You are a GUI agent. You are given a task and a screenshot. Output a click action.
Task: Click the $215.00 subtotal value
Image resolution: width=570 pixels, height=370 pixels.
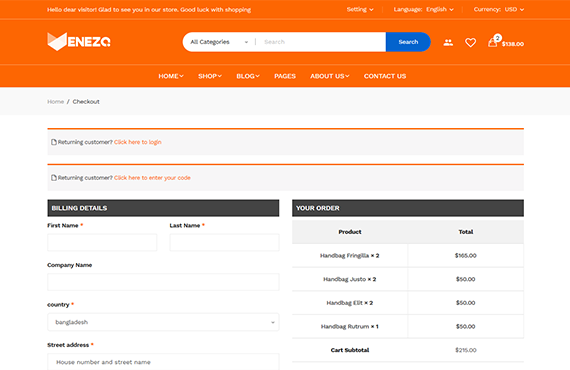click(x=466, y=350)
